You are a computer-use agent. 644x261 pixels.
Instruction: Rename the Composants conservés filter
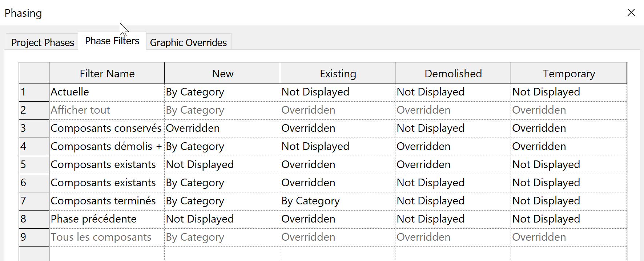tap(106, 128)
